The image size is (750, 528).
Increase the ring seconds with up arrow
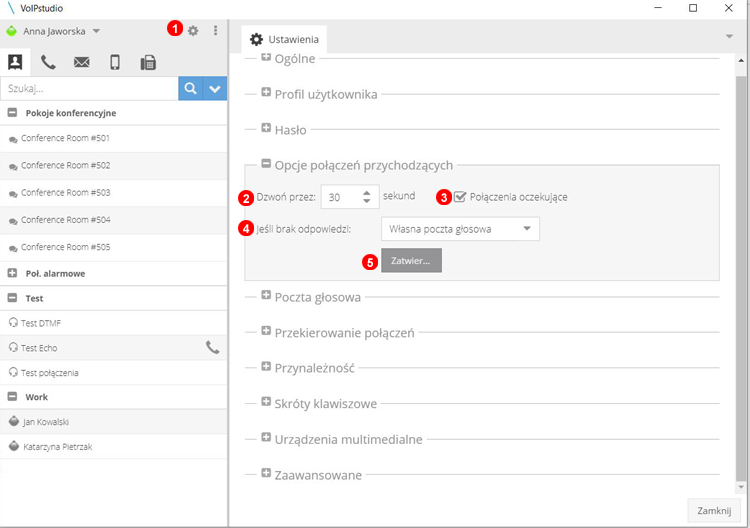pos(367,192)
